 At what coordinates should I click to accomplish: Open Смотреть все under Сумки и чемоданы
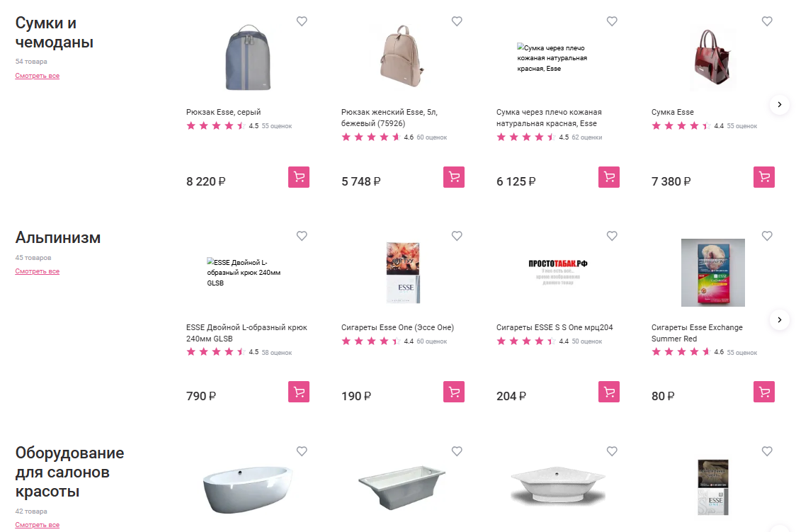click(x=38, y=76)
